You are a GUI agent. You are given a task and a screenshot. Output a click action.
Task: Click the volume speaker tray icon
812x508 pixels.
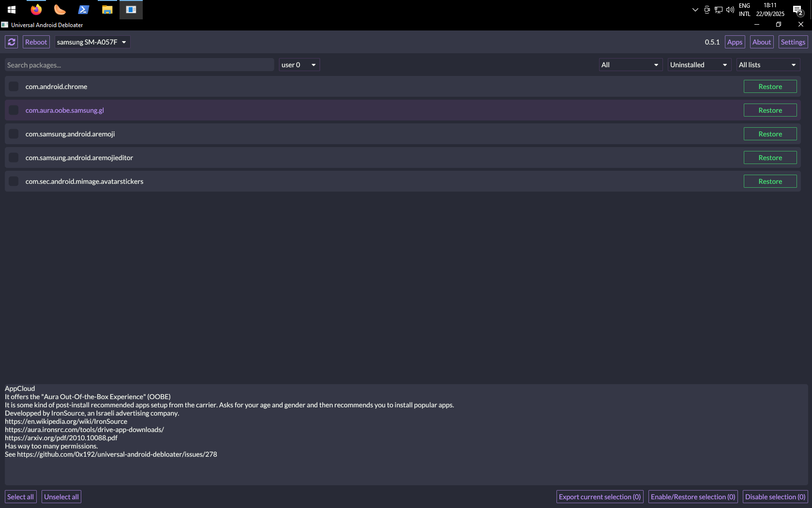pos(730,10)
